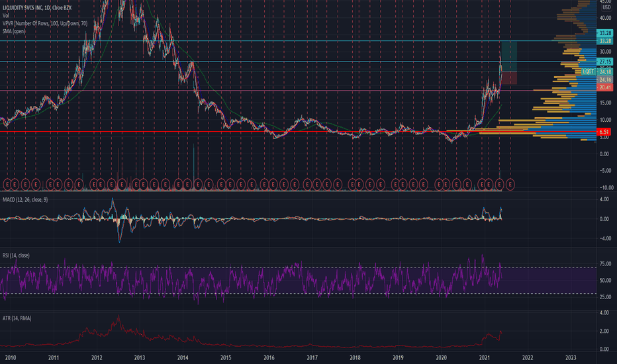
Task: Click the 2021 label on time axis
Action: tap(485, 358)
